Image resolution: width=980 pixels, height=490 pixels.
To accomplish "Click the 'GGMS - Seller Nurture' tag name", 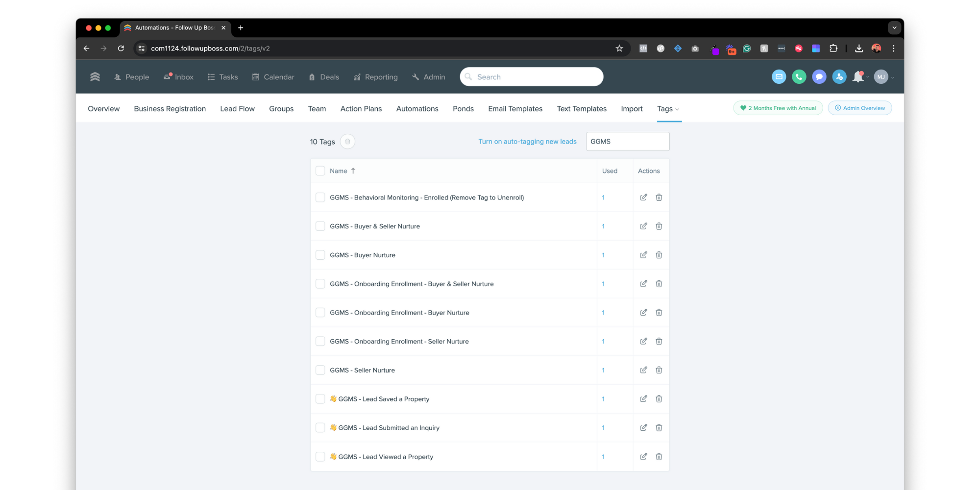I will 362,370.
